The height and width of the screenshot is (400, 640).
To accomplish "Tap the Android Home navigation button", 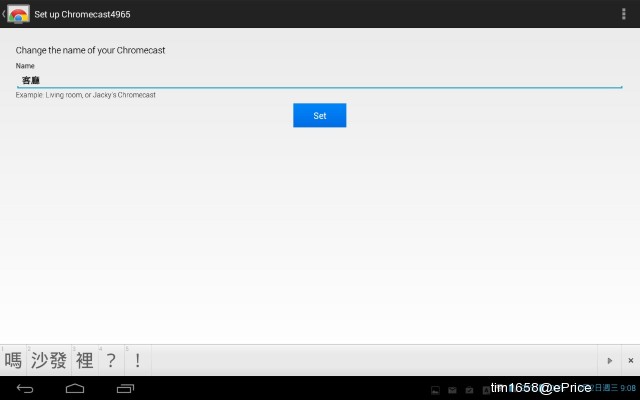I will tap(75, 389).
